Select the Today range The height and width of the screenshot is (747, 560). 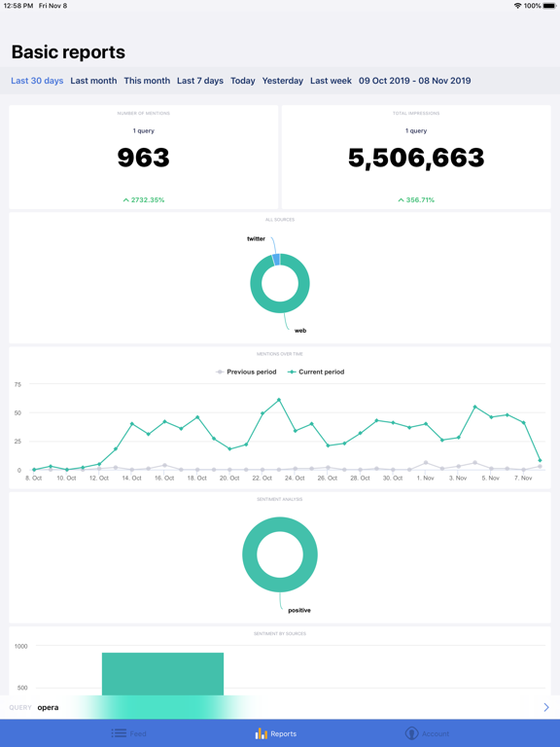coord(243,81)
